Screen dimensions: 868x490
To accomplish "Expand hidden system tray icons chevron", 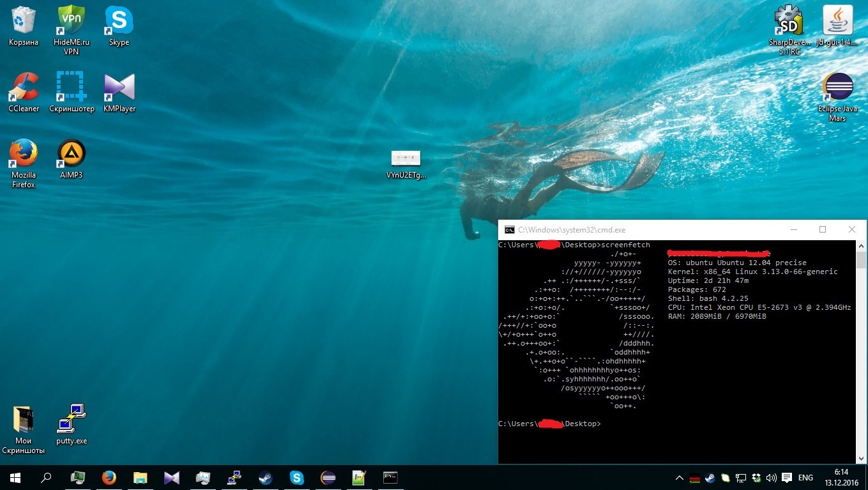I will tap(679, 478).
